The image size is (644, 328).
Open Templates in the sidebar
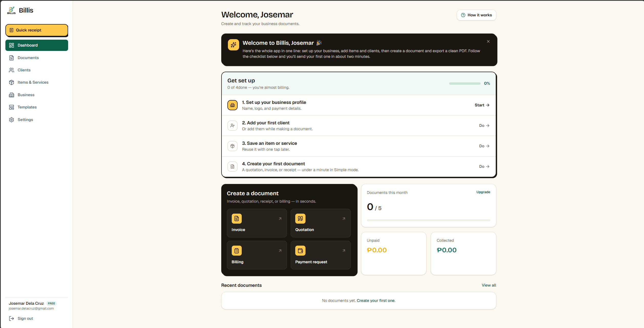click(x=37, y=107)
